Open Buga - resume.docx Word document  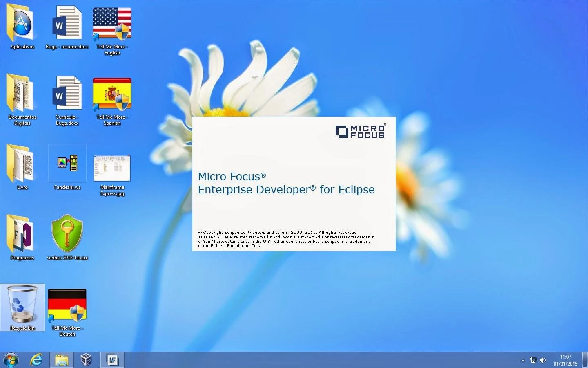pyautogui.click(x=67, y=24)
